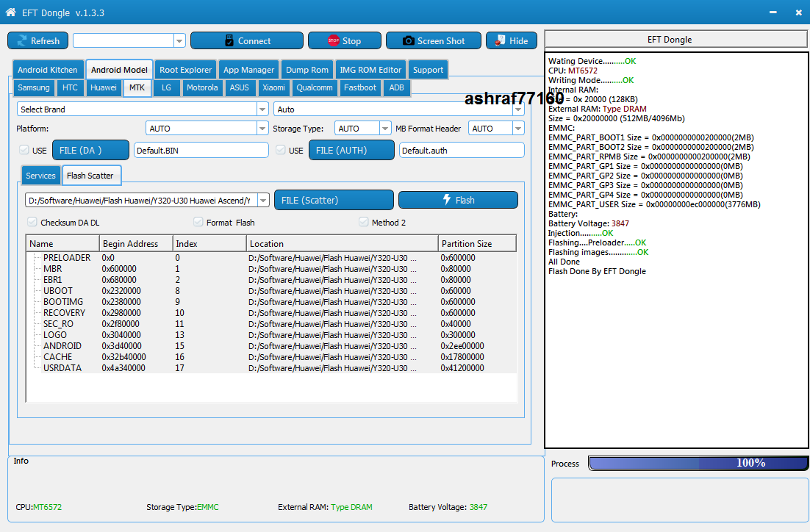
Task: Click the Partition Size column header
Action: (x=477, y=243)
